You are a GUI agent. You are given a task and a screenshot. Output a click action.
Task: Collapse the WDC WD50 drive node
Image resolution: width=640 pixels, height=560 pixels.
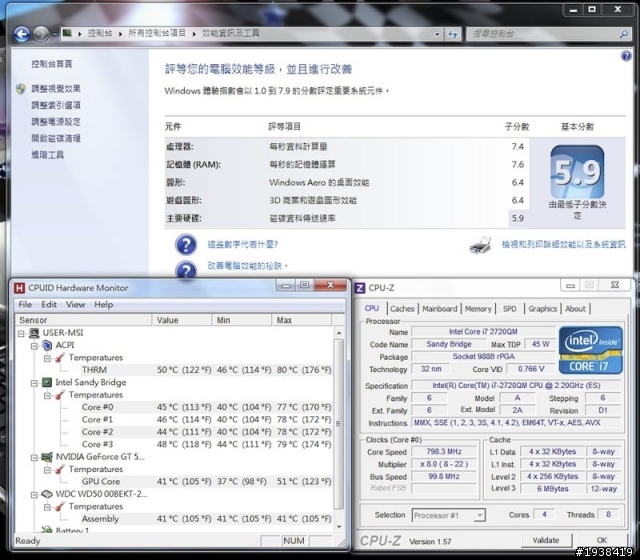pos(34,495)
